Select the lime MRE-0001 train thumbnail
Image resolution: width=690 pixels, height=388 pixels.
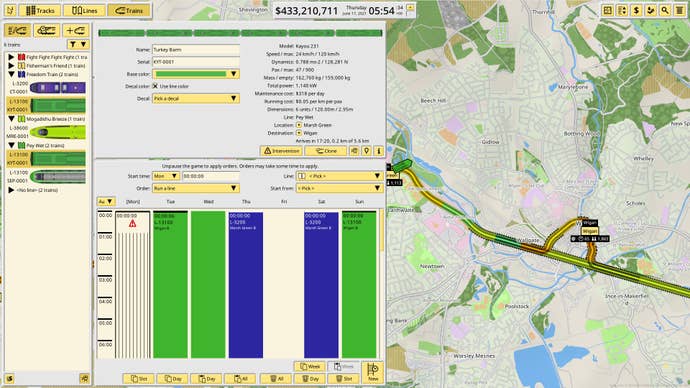[58, 132]
